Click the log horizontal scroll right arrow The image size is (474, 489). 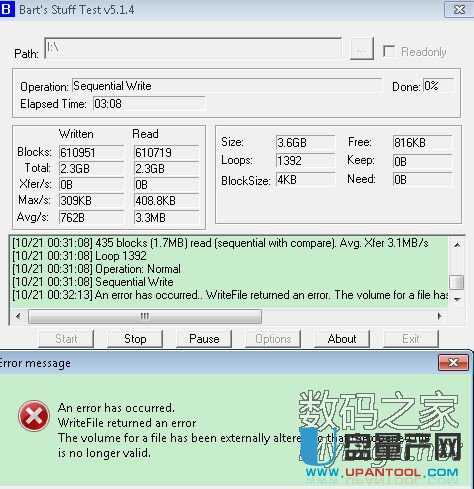pyautogui.click(x=440, y=316)
